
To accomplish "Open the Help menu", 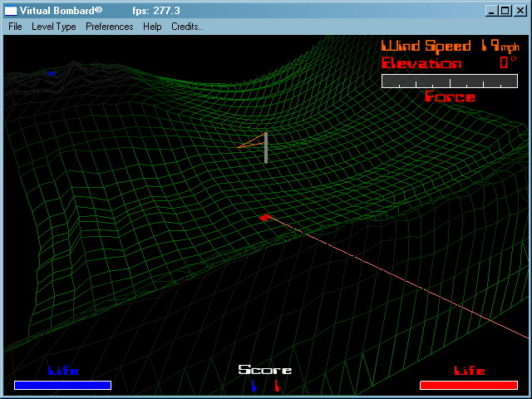I will pos(152,27).
